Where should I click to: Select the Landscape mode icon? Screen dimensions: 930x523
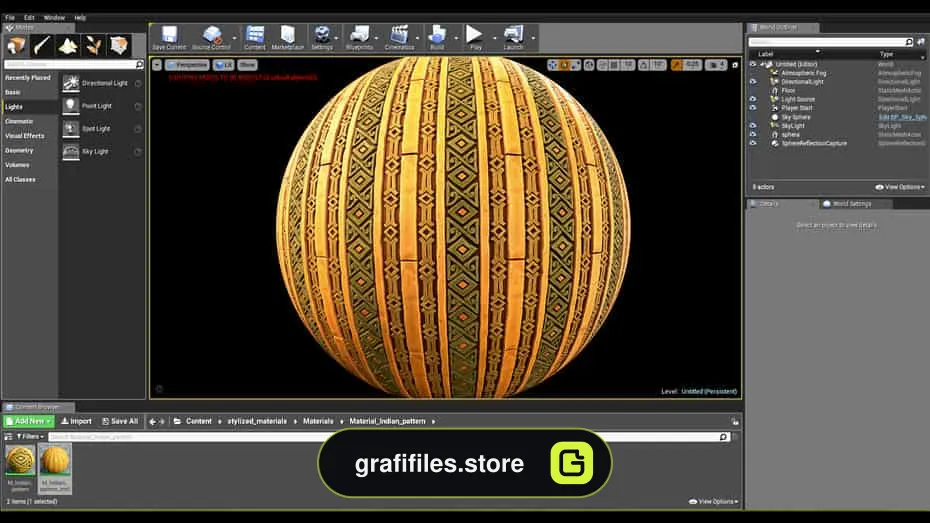tap(68, 45)
